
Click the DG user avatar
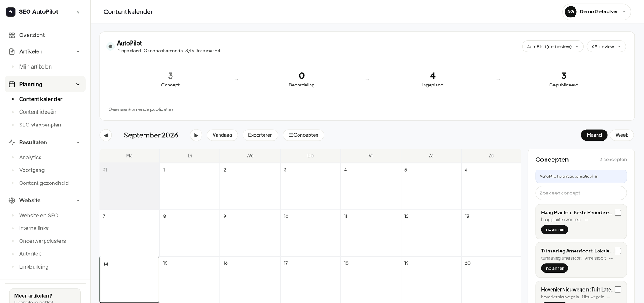coord(571,12)
